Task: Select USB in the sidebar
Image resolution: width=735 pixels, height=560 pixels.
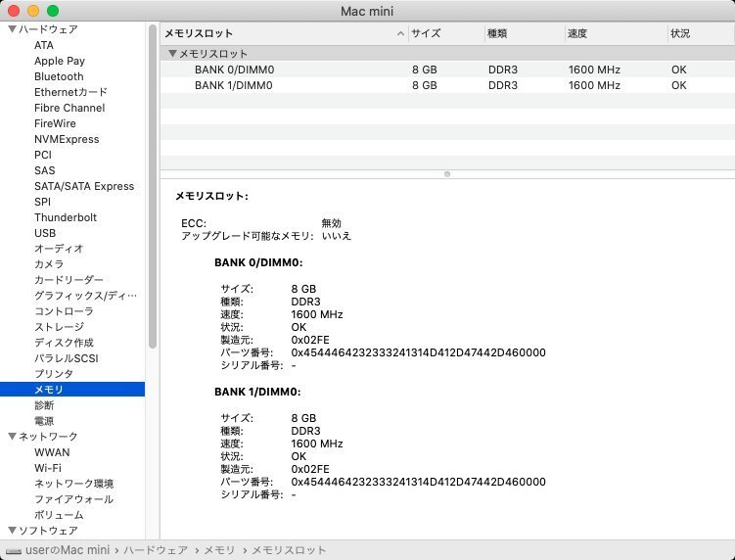Action: click(x=45, y=233)
